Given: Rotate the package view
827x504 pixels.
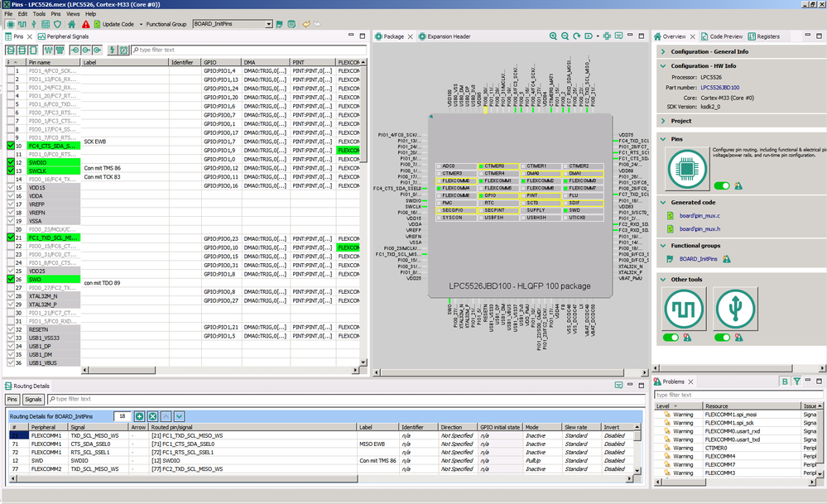Looking at the screenshot, I should [576, 36].
